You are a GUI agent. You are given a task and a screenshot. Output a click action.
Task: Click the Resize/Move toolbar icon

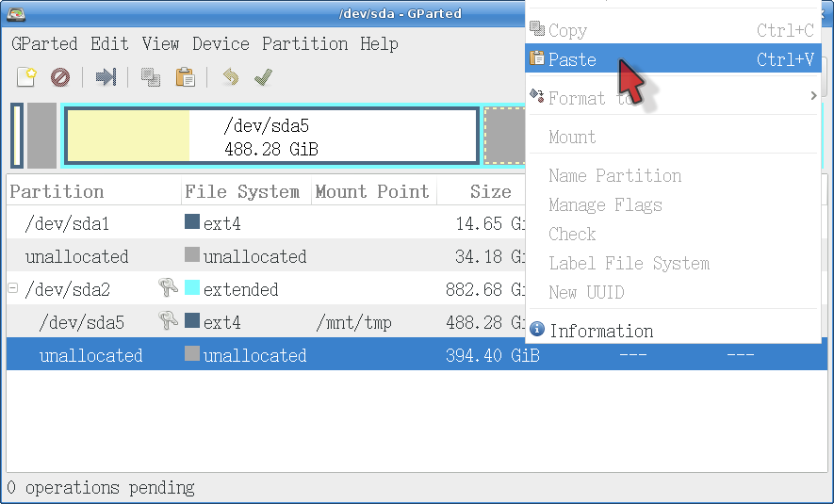pos(106,77)
